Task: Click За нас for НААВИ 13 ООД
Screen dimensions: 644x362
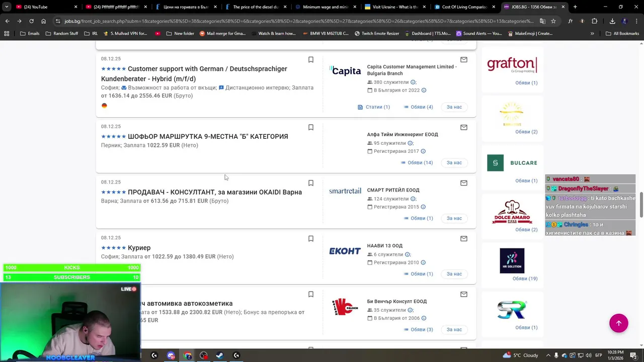Action: (454, 274)
